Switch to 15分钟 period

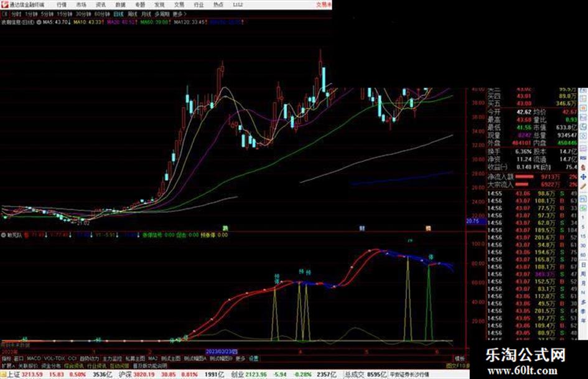tap(65, 14)
